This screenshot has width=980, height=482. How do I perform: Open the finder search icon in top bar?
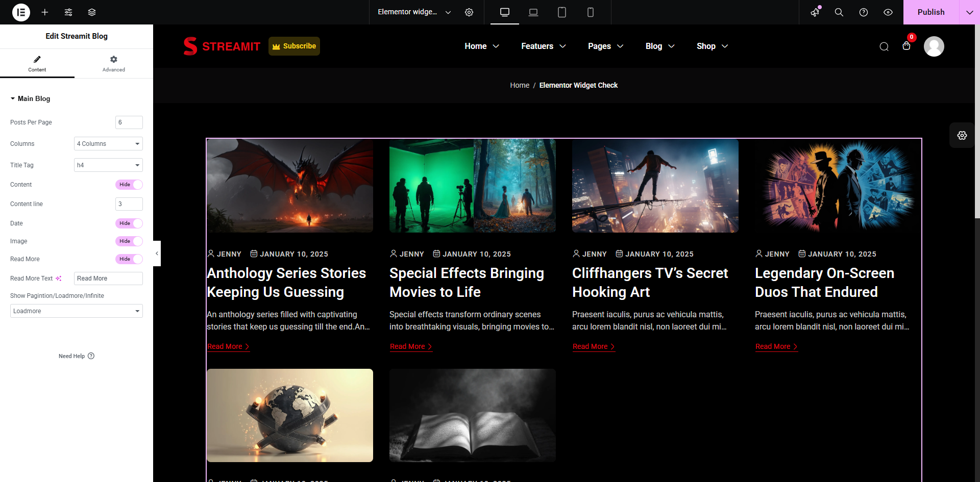839,12
